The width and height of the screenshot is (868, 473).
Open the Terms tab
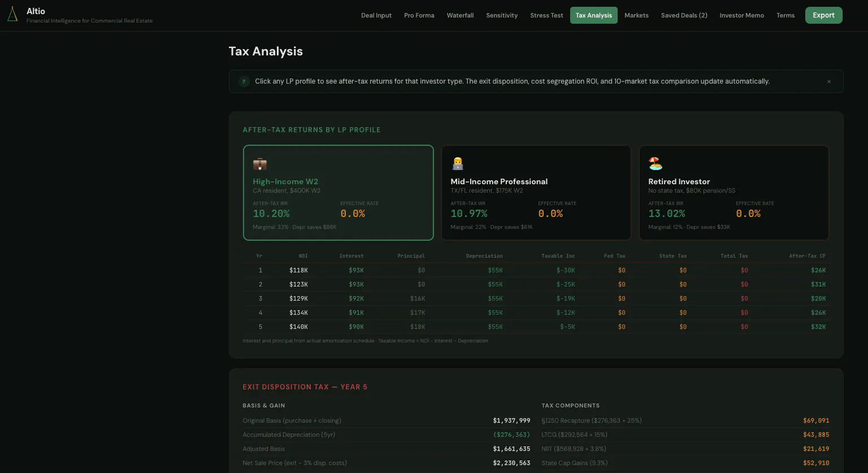point(785,15)
